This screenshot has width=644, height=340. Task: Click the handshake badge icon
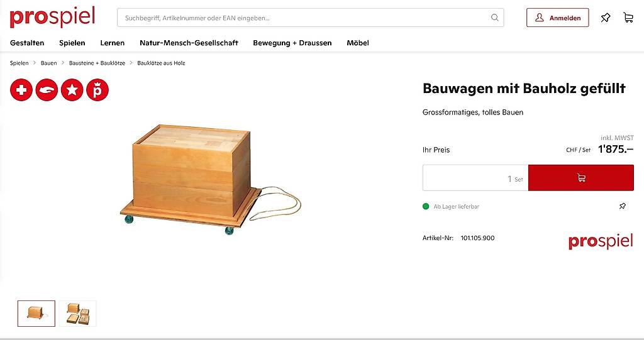(x=47, y=90)
